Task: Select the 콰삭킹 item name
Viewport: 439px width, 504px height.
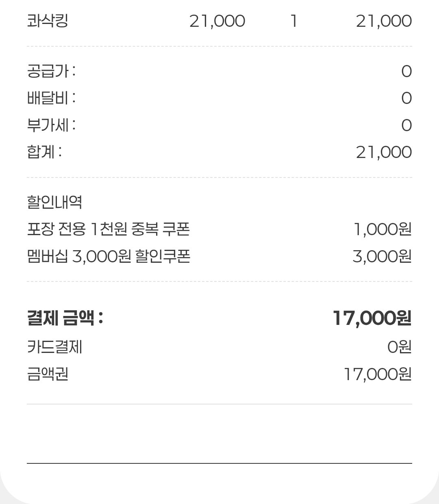Action: [x=47, y=20]
